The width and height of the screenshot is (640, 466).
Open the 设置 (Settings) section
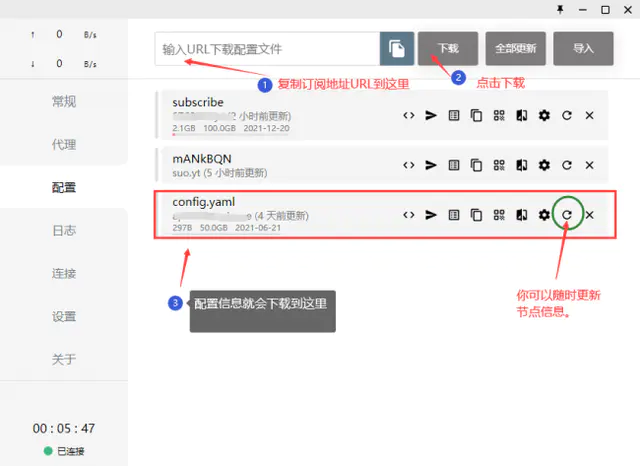point(64,316)
